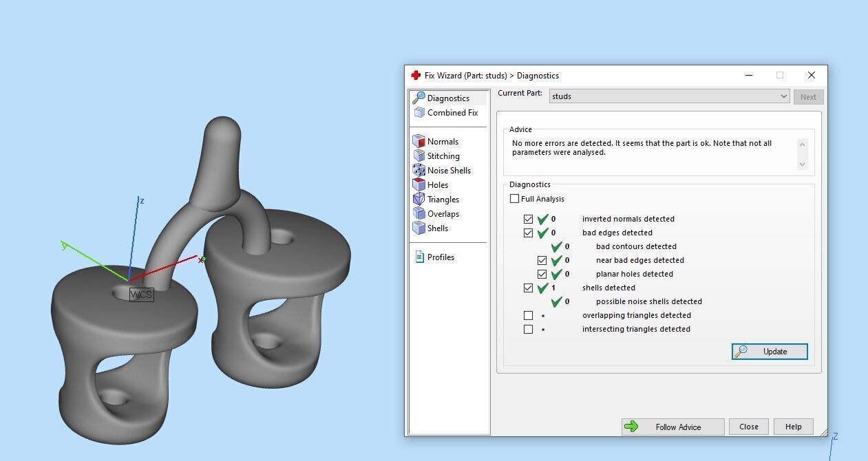The height and width of the screenshot is (461, 868).
Task: Open the Combined Fix page
Action: coord(452,112)
